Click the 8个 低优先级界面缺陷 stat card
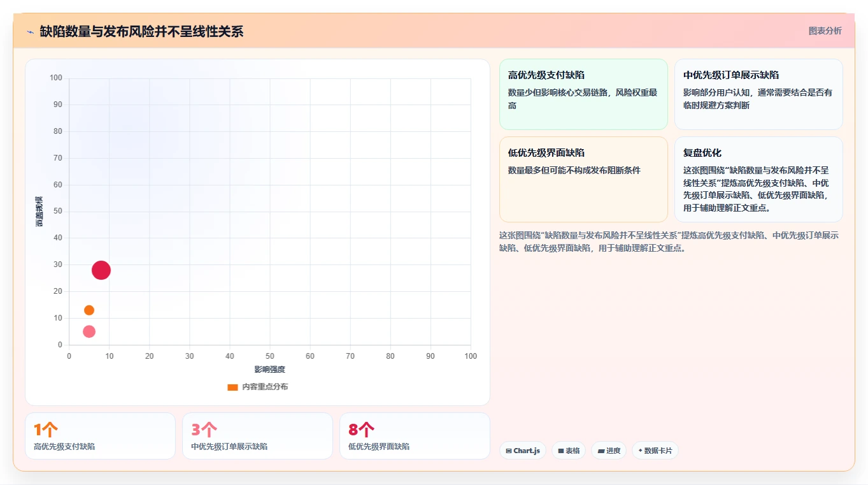Viewport: 868px width, 485px height. click(415, 436)
